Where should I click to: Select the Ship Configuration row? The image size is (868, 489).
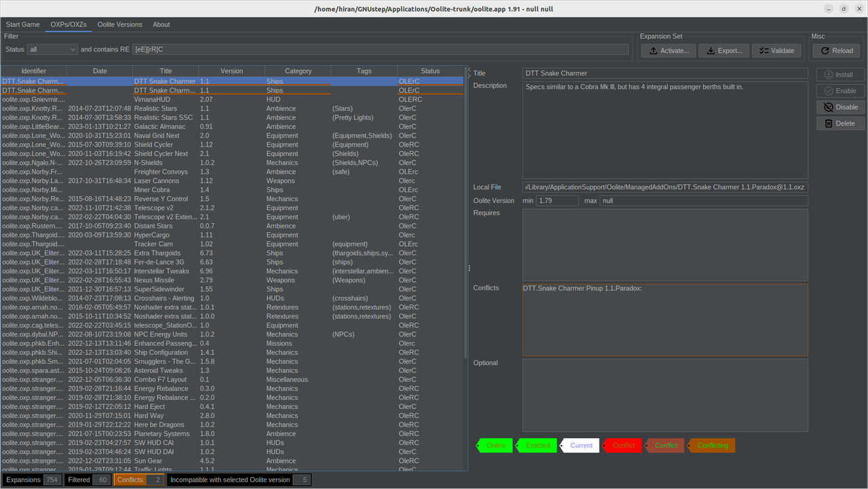point(232,353)
